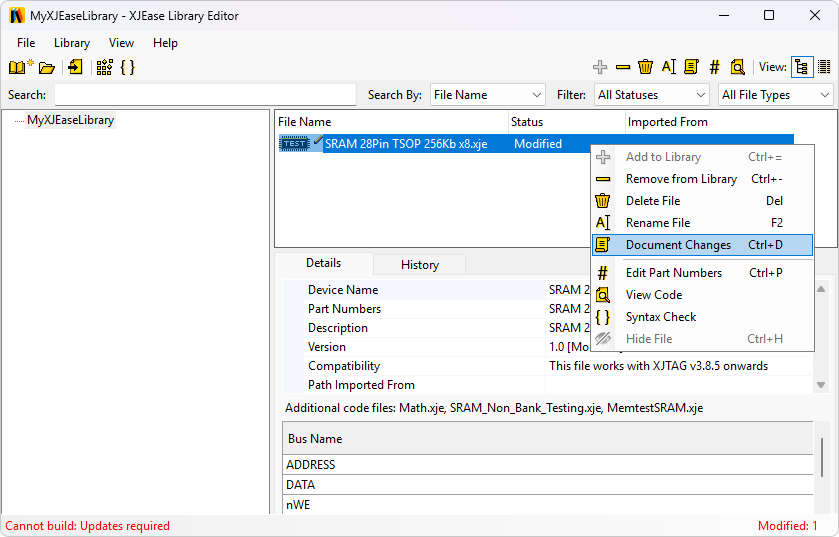Image resolution: width=839 pixels, height=537 pixels.
Task: Switch to tree view mode
Action: (801, 67)
